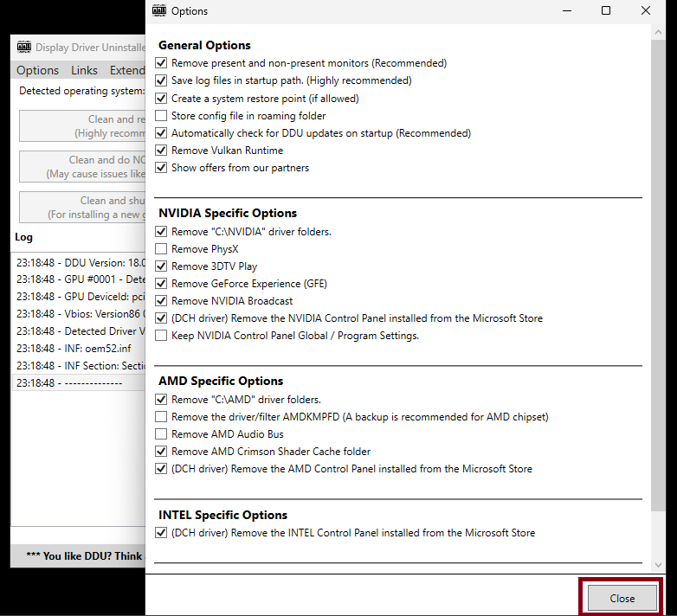Image resolution: width=677 pixels, height=616 pixels.
Task: Enable Store config file in roaming folder
Action: (x=161, y=116)
